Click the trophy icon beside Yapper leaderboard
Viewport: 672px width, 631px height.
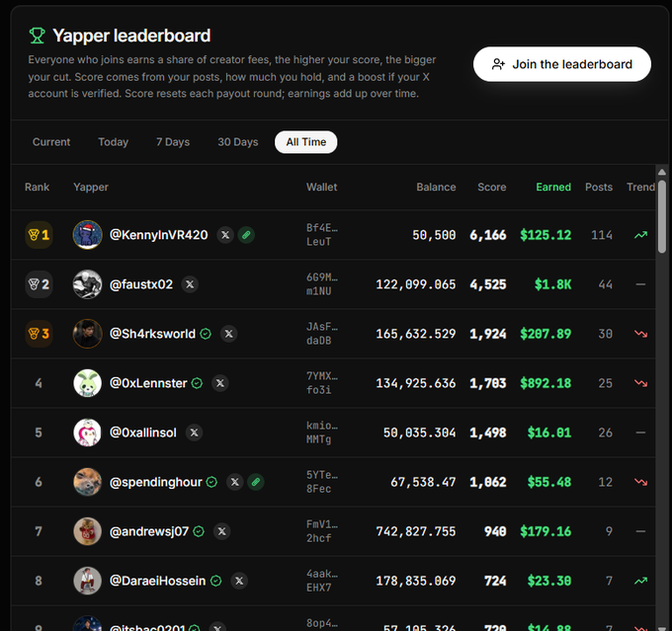point(37,36)
